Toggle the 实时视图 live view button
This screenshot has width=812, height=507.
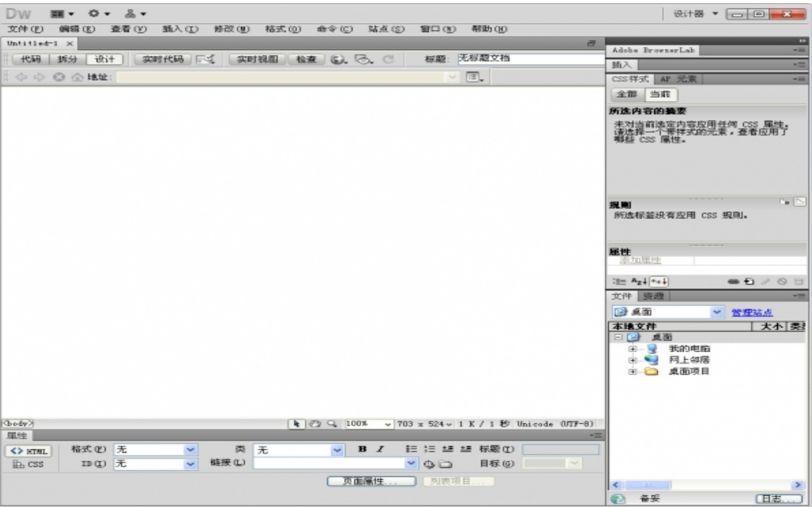(x=257, y=59)
